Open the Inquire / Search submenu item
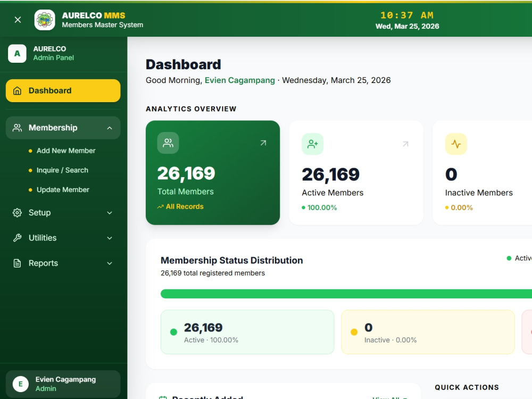The height and width of the screenshot is (399, 532). [62, 170]
